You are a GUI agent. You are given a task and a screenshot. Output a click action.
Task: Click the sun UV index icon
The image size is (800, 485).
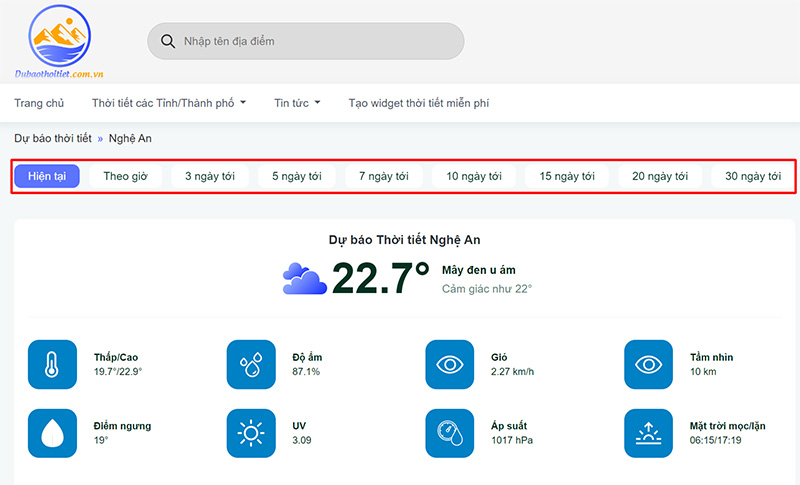point(251,433)
